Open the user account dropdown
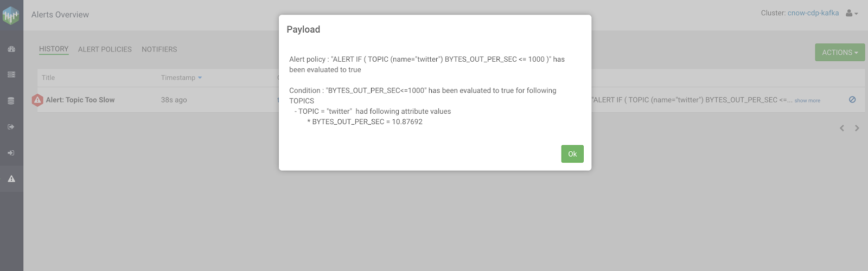Viewport: 868px width, 271px height. (x=852, y=14)
